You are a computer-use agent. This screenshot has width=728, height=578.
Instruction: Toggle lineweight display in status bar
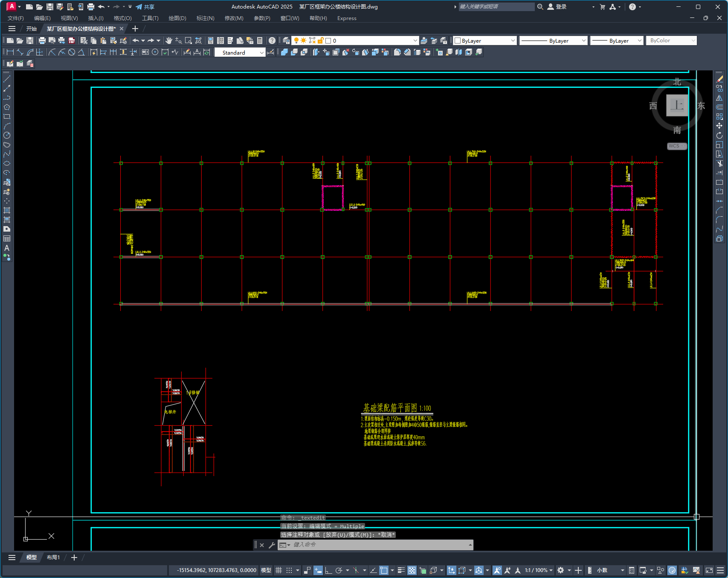click(x=401, y=570)
